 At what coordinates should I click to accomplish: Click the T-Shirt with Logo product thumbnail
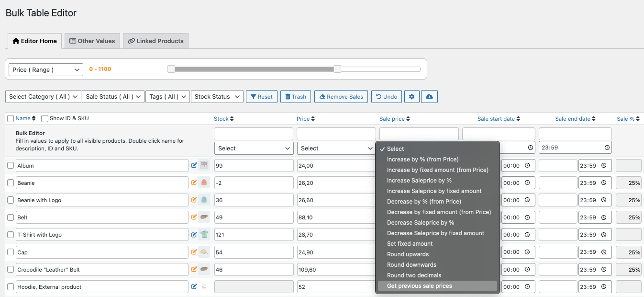pos(203,234)
